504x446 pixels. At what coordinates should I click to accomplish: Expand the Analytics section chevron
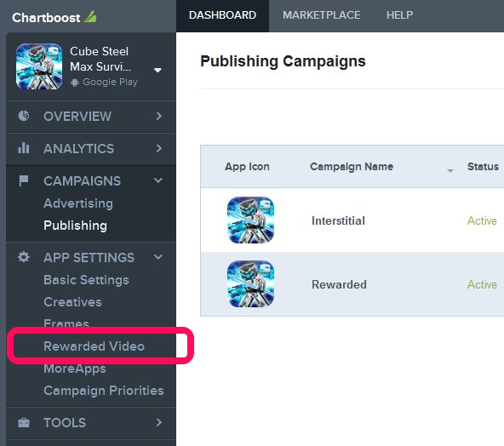point(159,148)
